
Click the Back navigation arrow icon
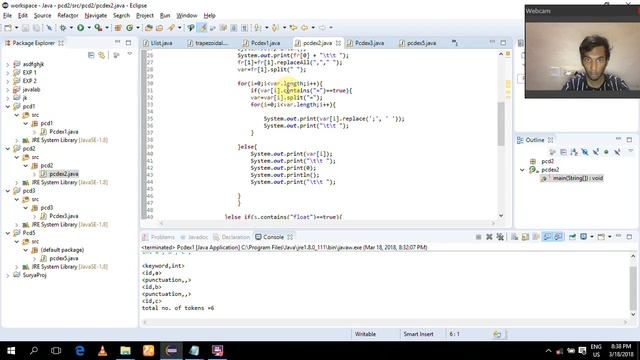(304, 28)
